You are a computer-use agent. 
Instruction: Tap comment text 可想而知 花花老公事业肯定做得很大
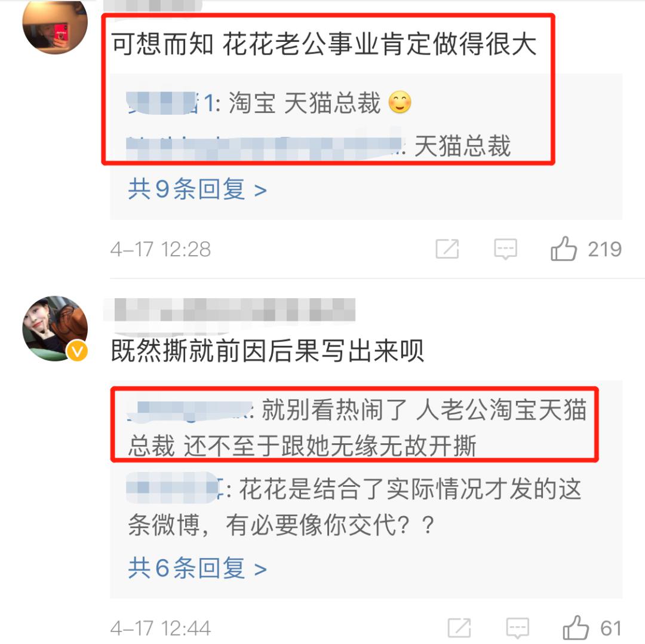[x=324, y=44]
